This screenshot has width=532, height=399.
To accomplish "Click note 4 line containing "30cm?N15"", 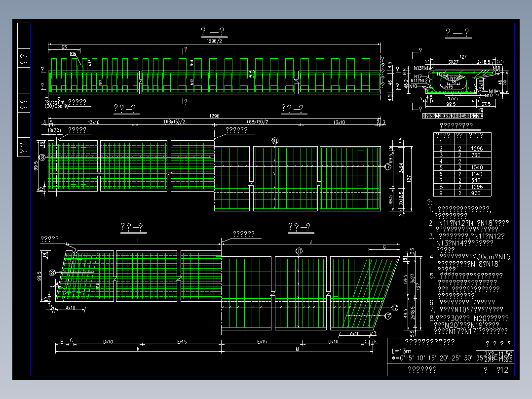I will tap(475, 257).
